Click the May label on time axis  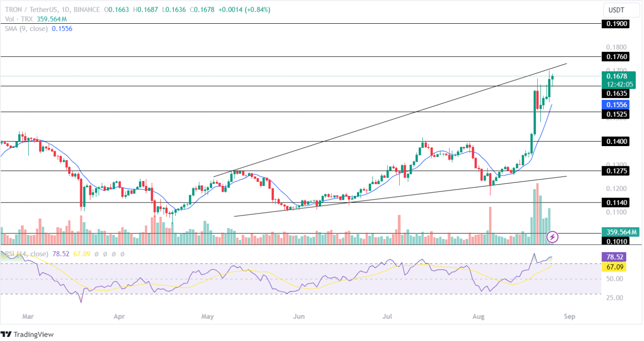click(x=207, y=316)
